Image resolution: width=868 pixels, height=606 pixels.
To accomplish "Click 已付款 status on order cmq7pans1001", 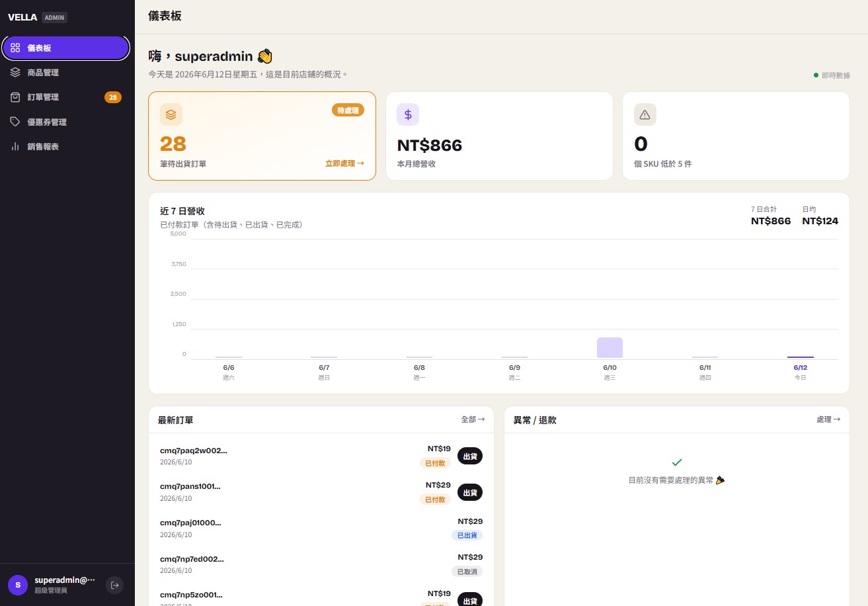I will (x=435, y=499).
